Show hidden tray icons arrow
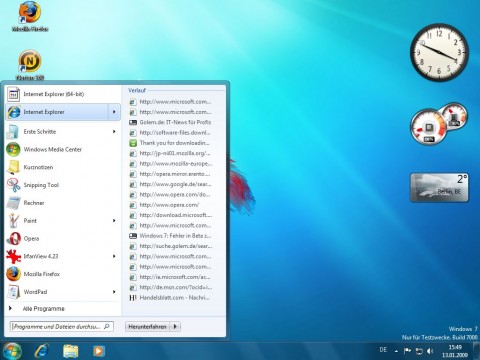 pyautogui.click(x=396, y=351)
